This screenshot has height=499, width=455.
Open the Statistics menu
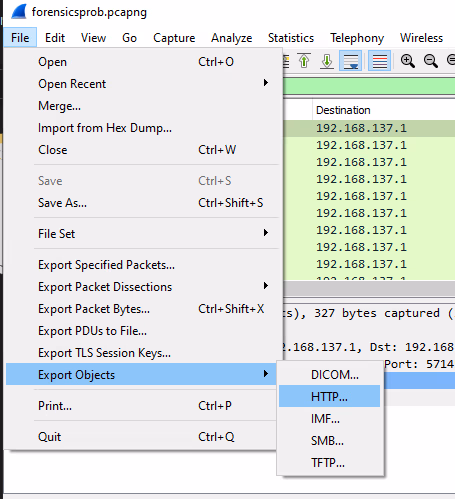tap(291, 38)
